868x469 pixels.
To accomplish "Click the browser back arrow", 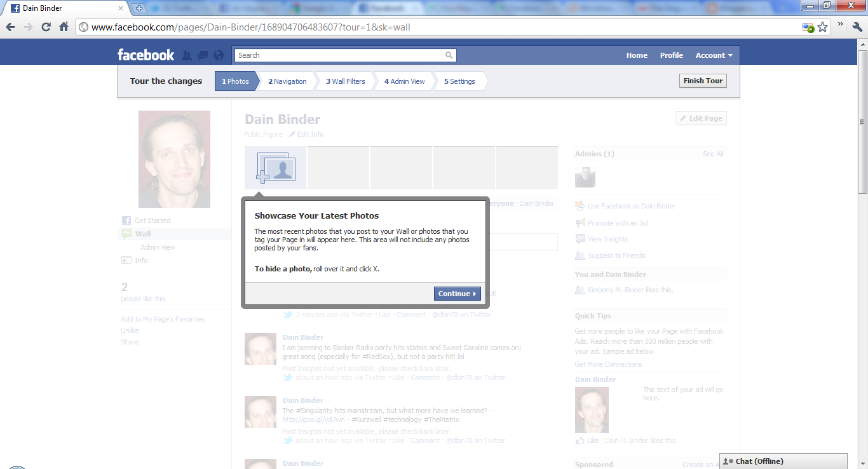I will (10, 27).
